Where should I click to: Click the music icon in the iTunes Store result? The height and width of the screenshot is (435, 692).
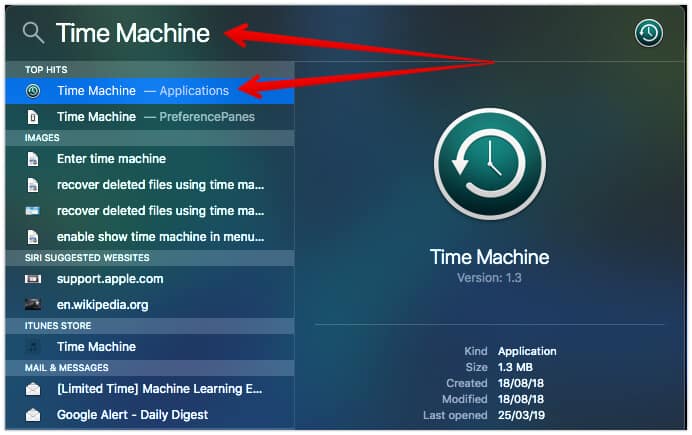point(33,347)
